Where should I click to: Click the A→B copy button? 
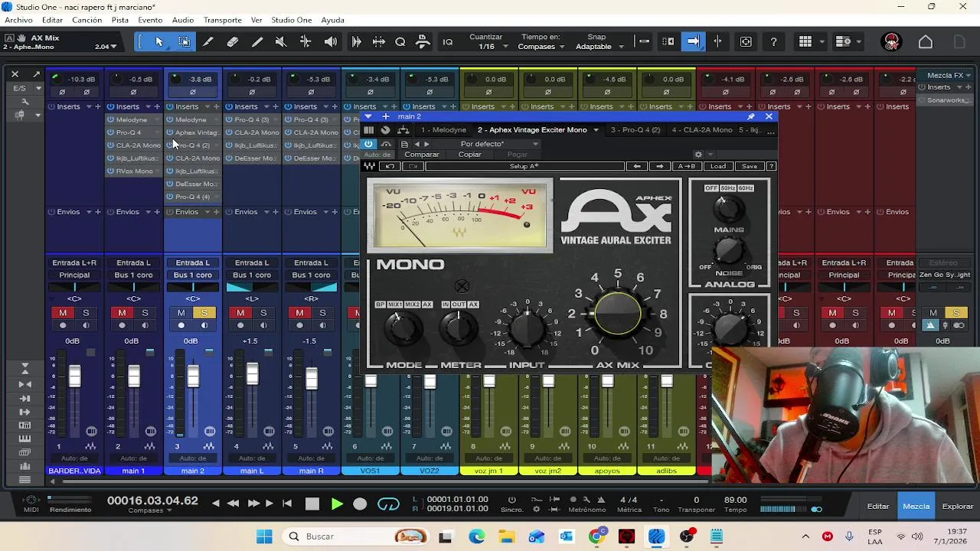point(687,166)
